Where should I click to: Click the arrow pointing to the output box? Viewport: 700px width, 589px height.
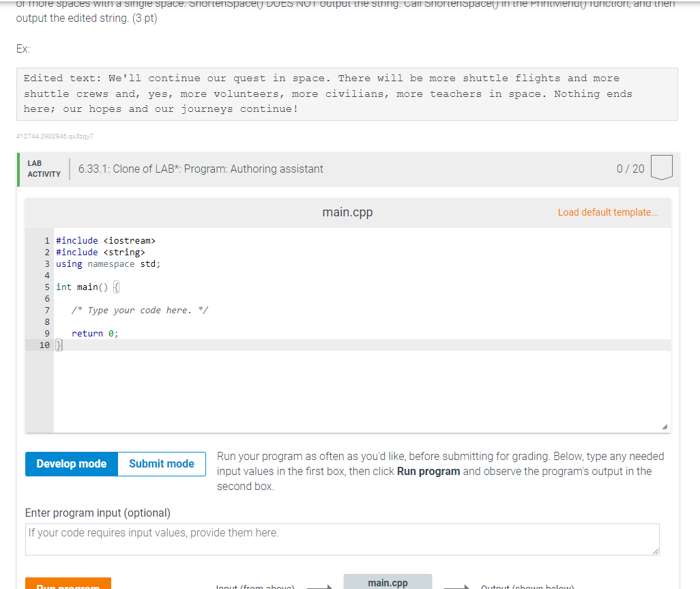456,586
